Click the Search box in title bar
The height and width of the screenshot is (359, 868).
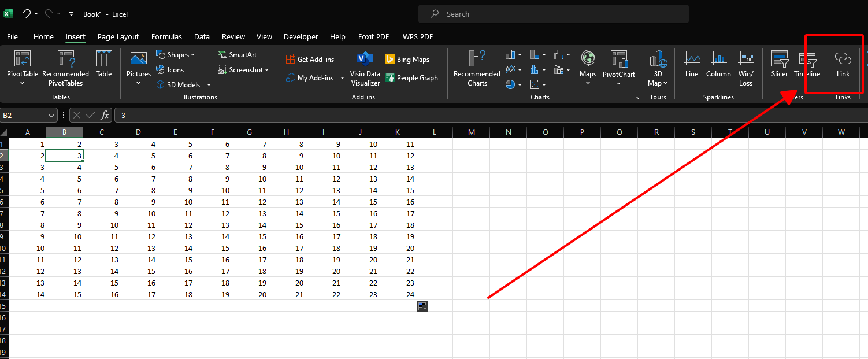pos(553,14)
